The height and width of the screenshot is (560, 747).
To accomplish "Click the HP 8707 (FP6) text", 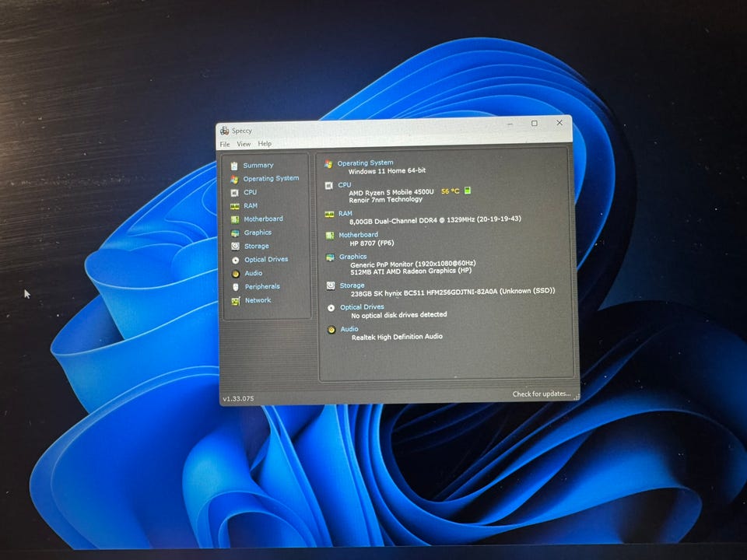I will [x=372, y=243].
